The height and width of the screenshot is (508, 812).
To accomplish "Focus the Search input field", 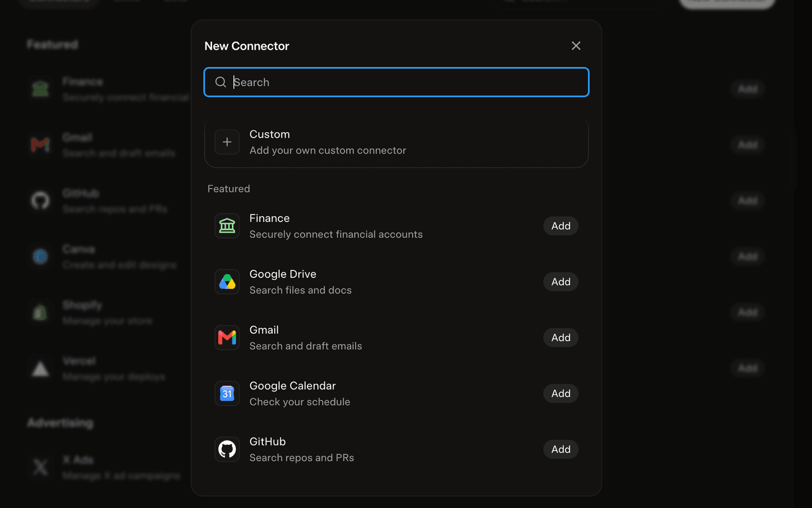I will tap(396, 82).
